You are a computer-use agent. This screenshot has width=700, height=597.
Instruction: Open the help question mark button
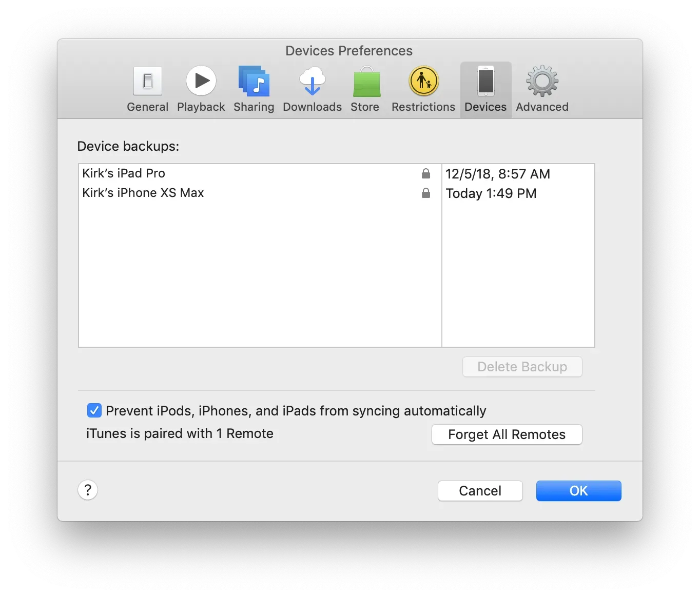pyautogui.click(x=87, y=490)
